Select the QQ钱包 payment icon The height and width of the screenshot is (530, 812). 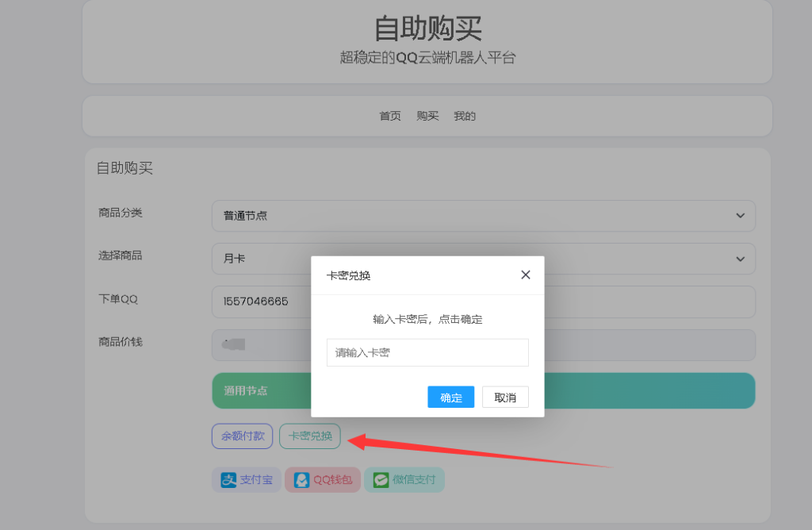pyautogui.click(x=323, y=479)
